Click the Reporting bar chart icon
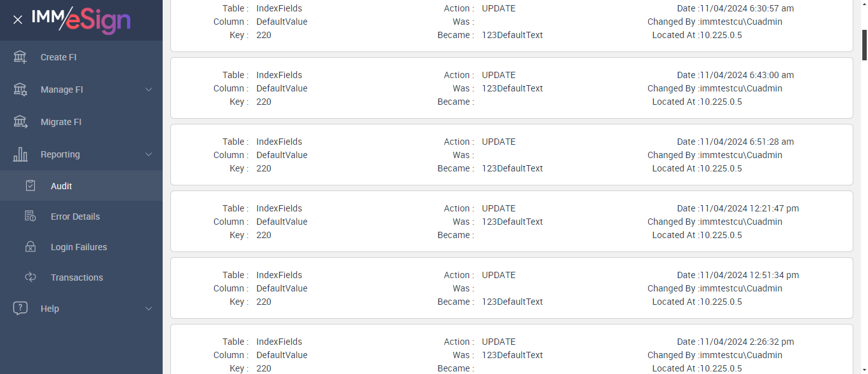The width and height of the screenshot is (868, 374). [20, 154]
